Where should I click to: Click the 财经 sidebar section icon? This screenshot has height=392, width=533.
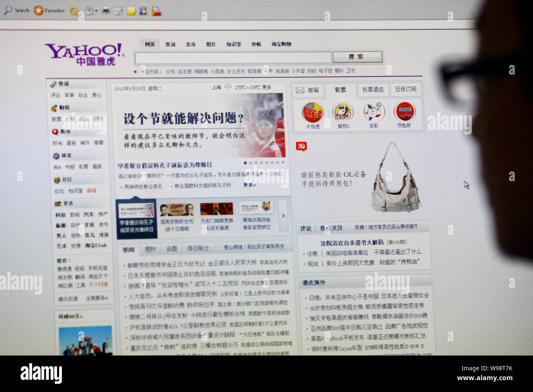[x=54, y=108]
